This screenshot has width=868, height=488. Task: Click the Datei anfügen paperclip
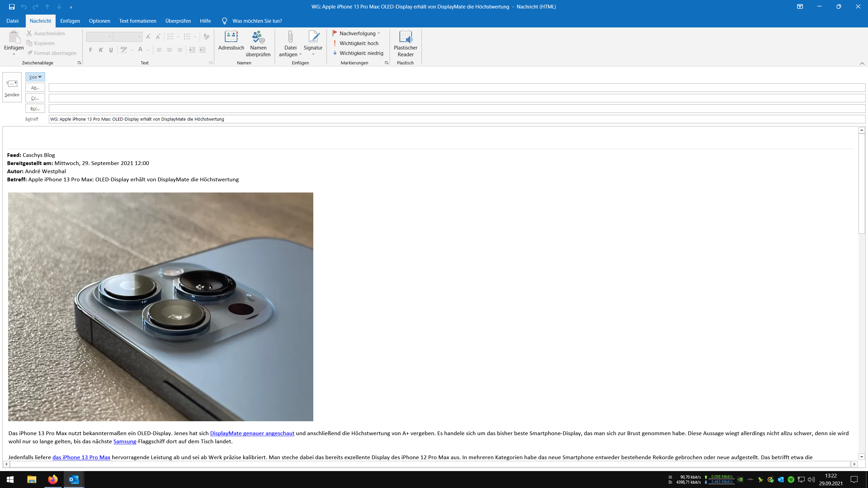tap(290, 37)
